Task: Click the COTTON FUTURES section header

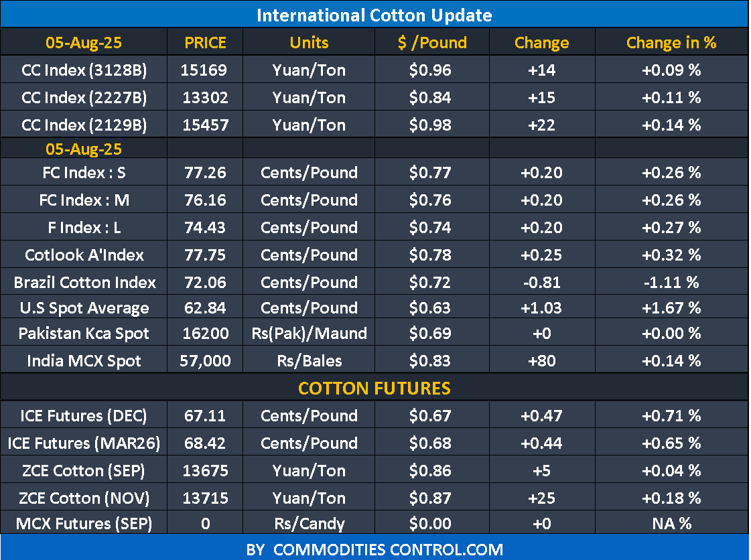Action: click(374, 388)
